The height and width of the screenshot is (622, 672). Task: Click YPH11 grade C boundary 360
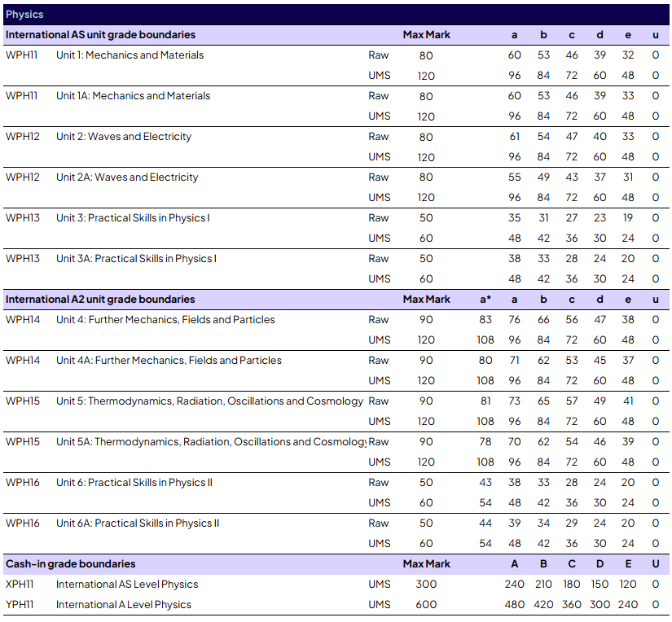pos(571,604)
